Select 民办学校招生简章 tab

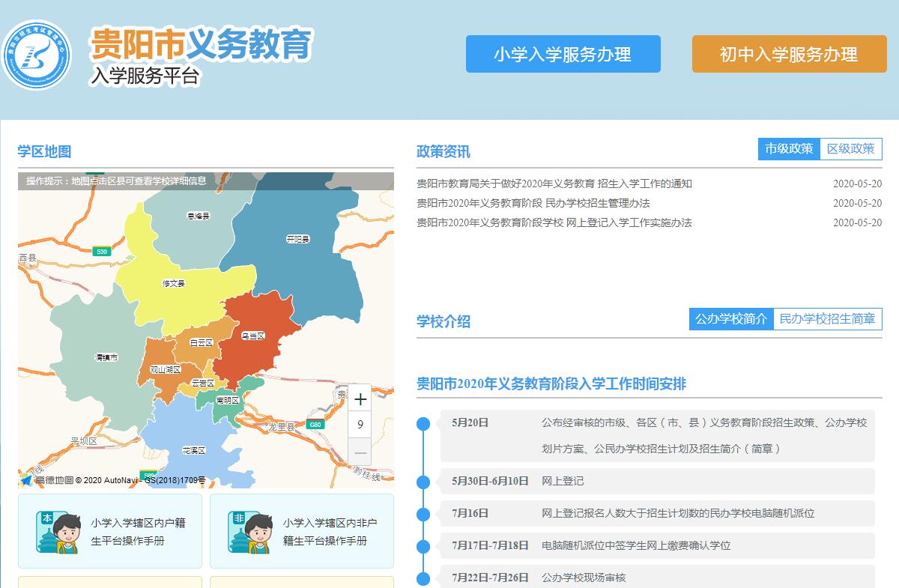(827, 319)
